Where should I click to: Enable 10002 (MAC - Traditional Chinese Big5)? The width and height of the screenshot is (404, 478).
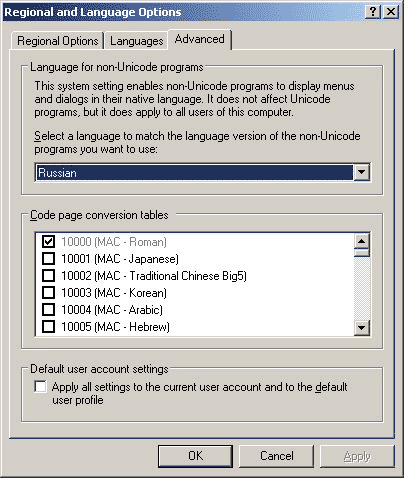(48, 275)
